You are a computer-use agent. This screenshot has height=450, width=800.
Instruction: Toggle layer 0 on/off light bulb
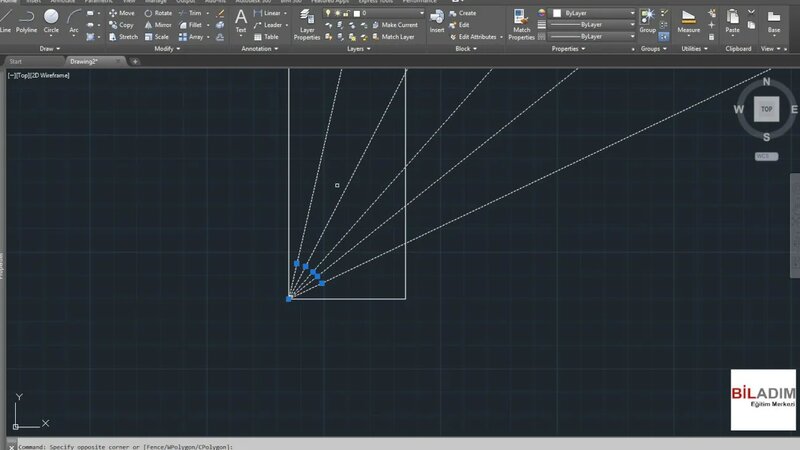328,13
